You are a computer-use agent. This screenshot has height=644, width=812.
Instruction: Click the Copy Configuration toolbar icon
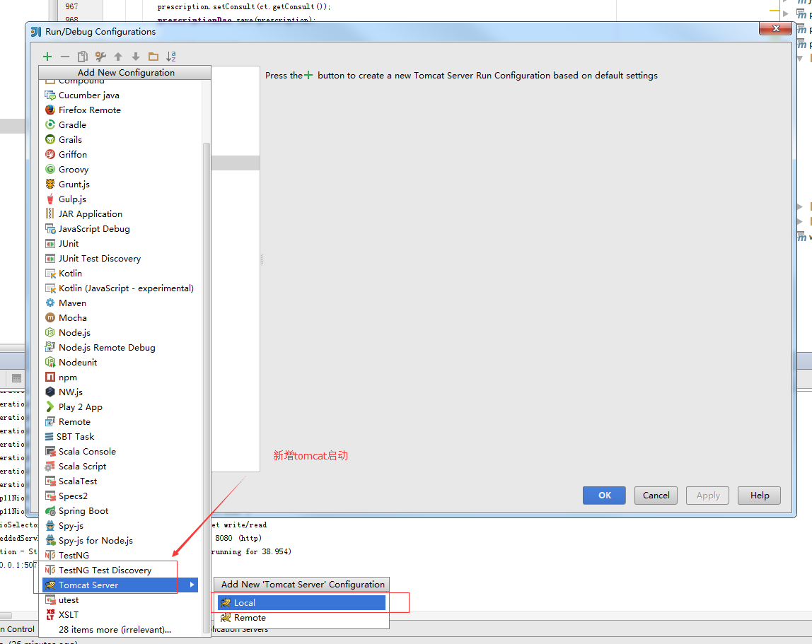pyautogui.click(x=82, y=57)
